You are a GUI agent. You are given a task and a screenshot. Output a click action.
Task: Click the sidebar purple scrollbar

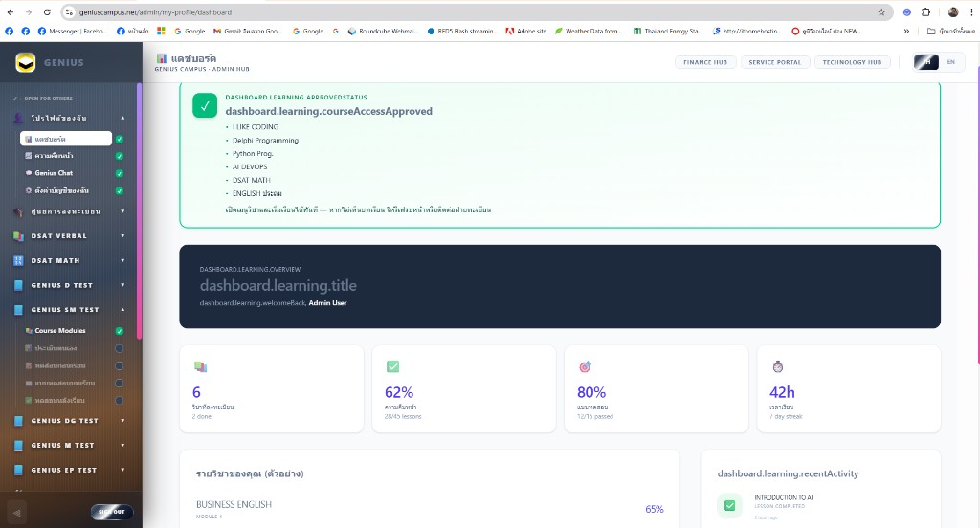[139, 211]
